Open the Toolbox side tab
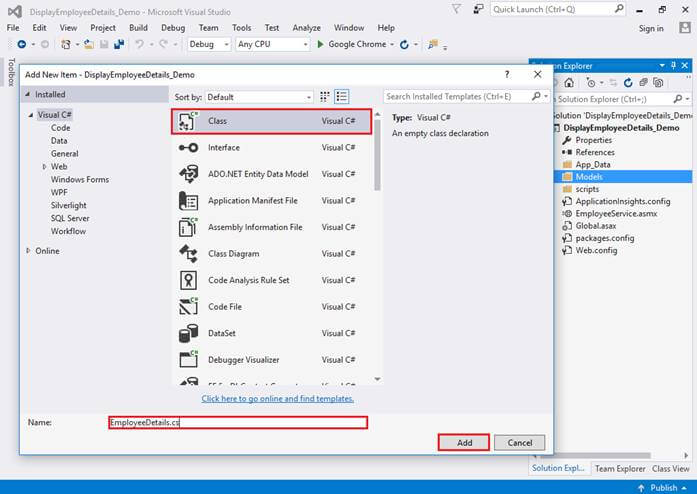The height and width of the screenshot is (494, 697). (11, 72)
